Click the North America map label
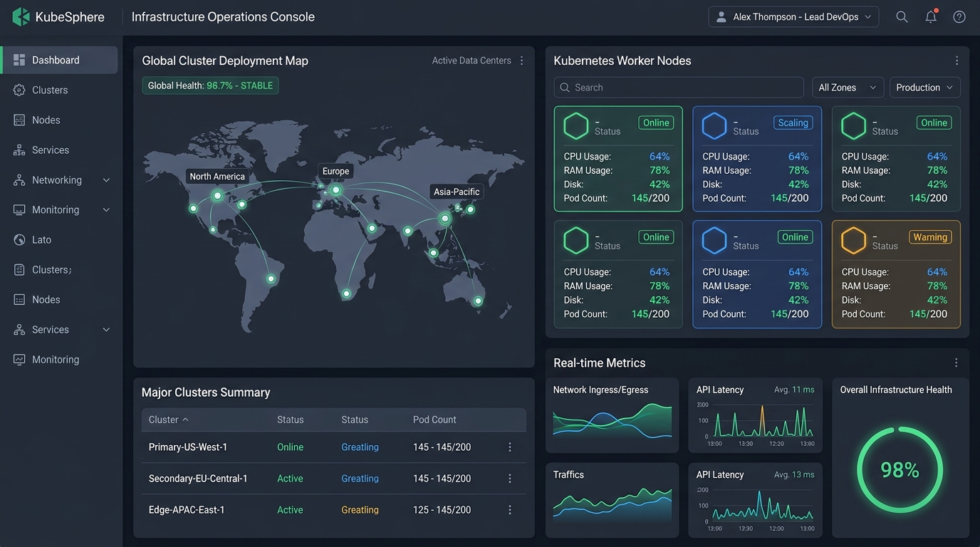The width and height of the screenshot is (980, 547). click(217, 177)
